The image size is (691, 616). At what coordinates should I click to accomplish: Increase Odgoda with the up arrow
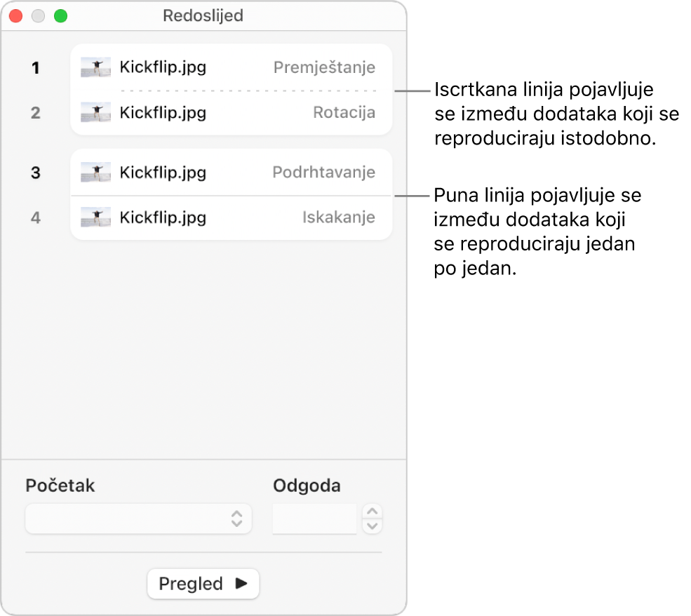pos(372,511)
